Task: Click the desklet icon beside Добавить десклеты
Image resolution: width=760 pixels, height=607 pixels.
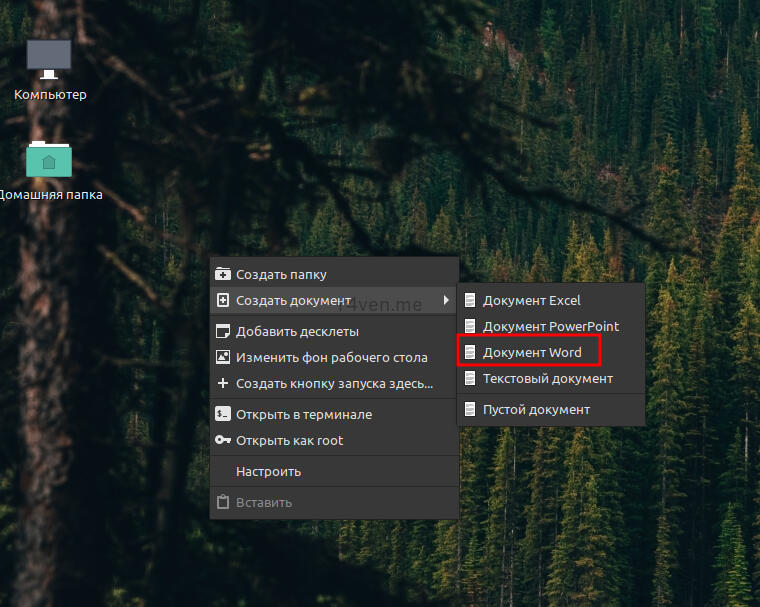Action: 223,332
